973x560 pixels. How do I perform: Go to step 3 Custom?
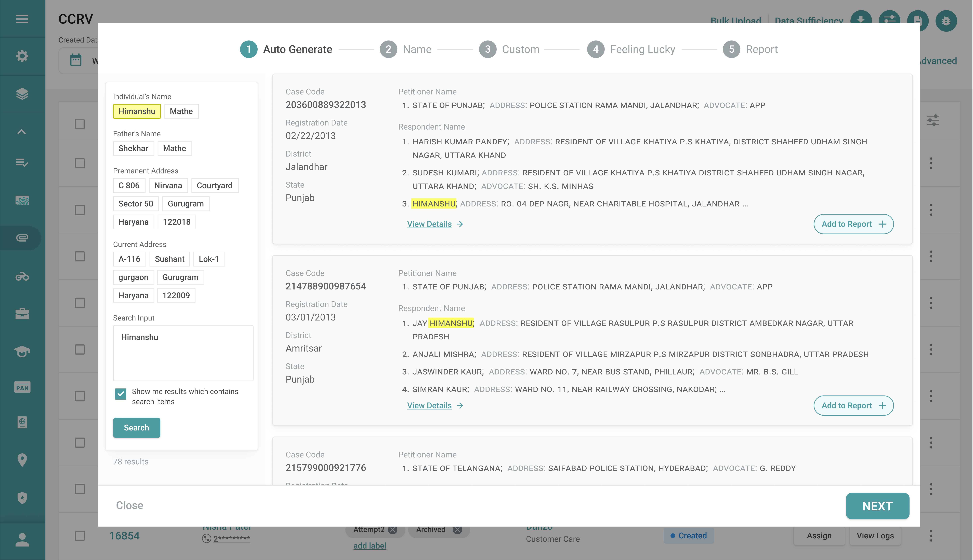click(x=509, y=49)
